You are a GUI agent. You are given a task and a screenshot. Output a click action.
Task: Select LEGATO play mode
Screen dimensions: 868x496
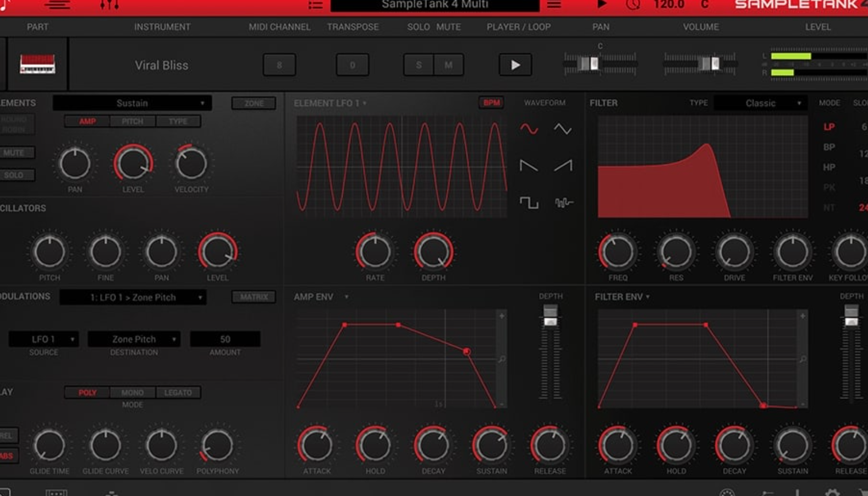coord(178,393)
